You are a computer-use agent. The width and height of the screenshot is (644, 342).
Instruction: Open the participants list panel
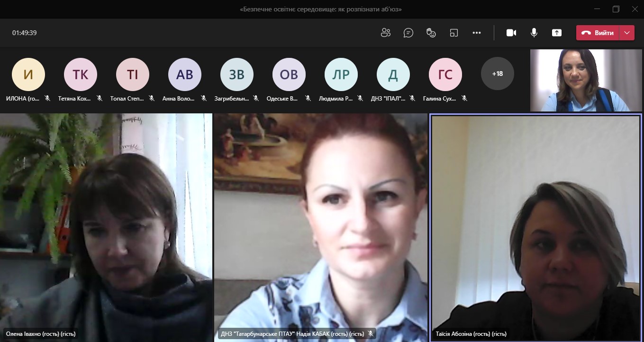coord(386,33)
